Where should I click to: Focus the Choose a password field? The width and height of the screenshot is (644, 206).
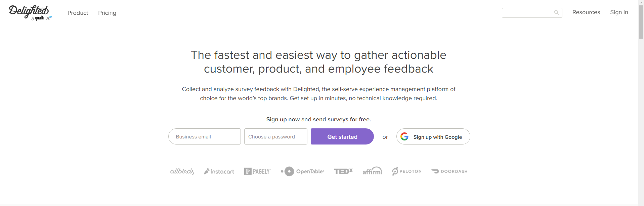click(x=275, y=136)
